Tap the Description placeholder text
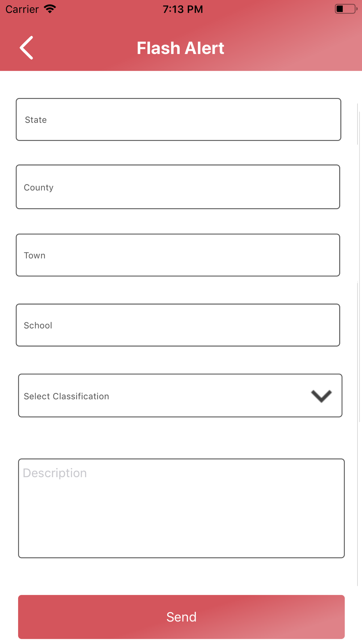Viewport: 362px width, 644px height. tap(55, 473)
